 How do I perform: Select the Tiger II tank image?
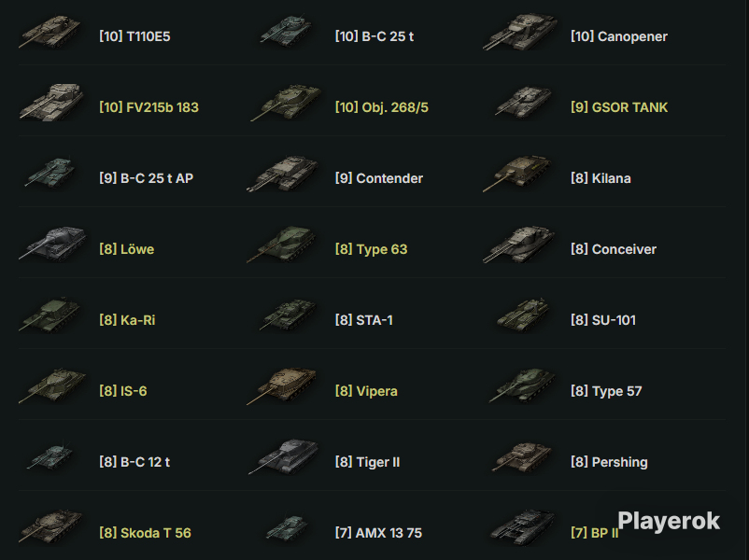[x=284, y=457]
